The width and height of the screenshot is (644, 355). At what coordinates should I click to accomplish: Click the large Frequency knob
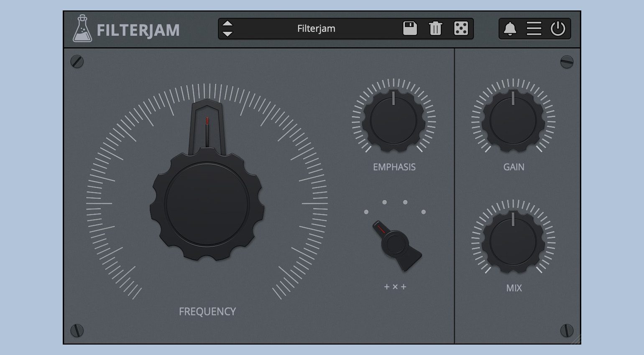coord(207,205)
